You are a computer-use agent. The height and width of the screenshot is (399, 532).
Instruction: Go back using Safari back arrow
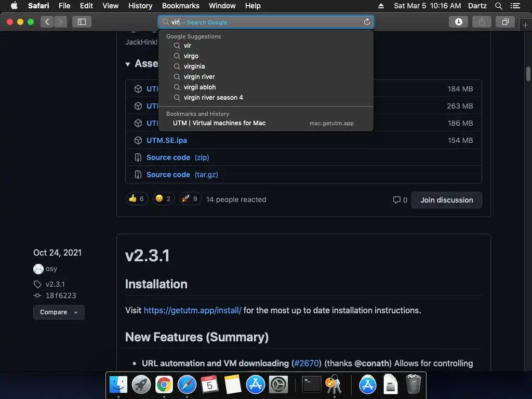[x=47, y=22]
